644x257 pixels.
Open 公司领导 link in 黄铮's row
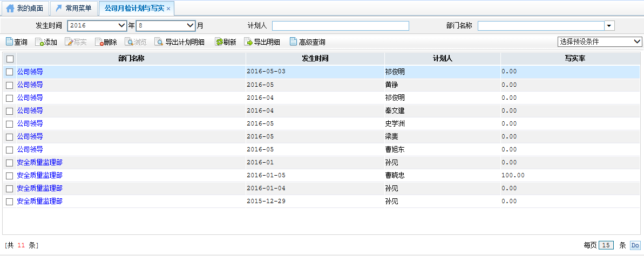(x=30, y=85)
